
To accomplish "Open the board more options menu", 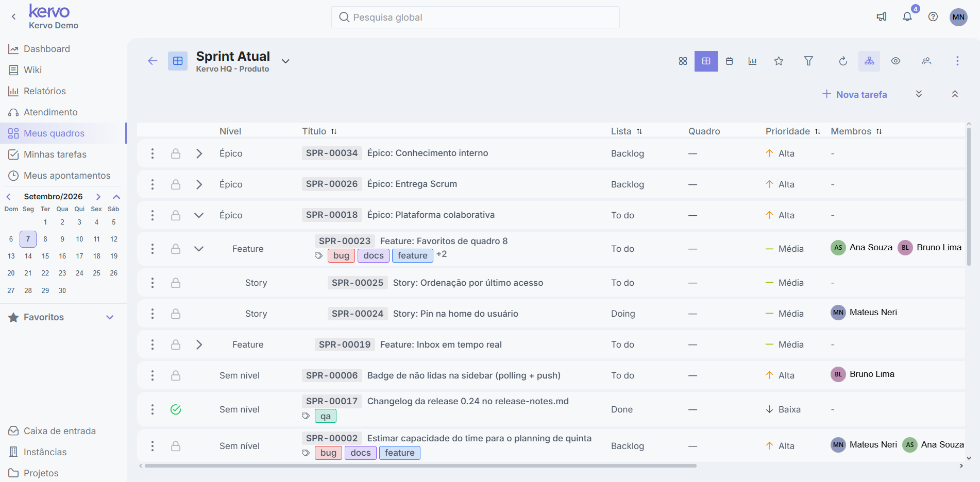I will [x=957, y=61].
